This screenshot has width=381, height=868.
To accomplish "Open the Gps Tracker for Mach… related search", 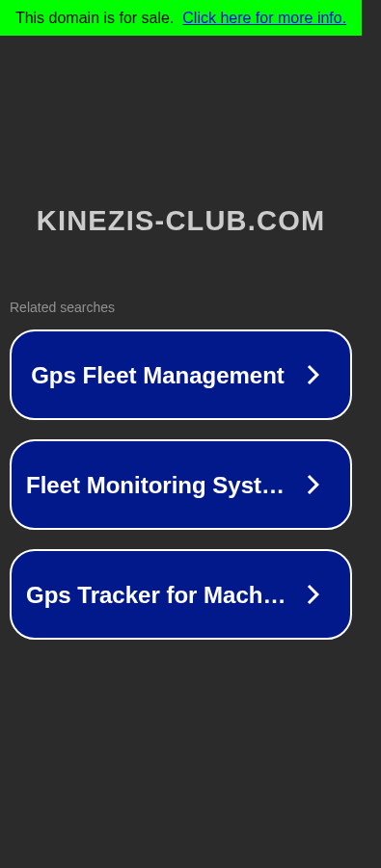I will (180, 594).
